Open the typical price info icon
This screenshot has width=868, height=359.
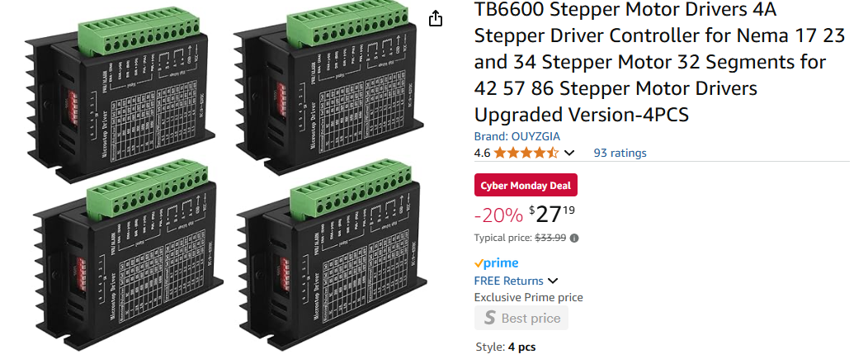574,239
